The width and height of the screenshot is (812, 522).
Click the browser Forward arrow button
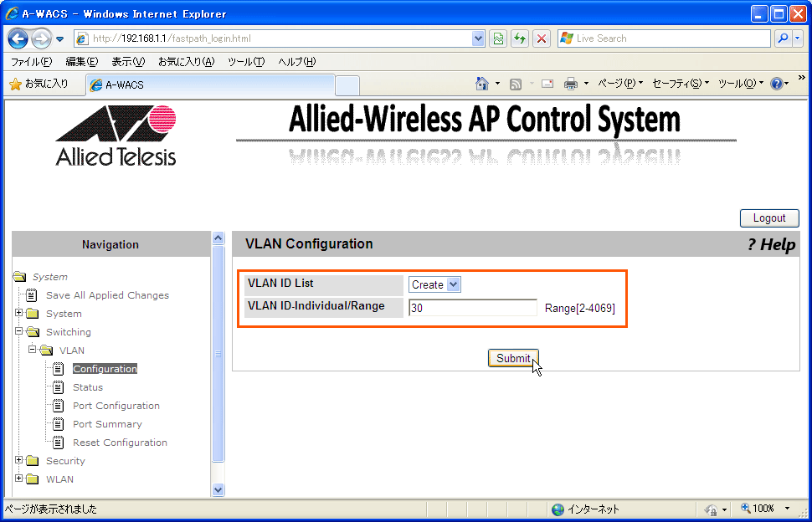[x=41, y=38]
